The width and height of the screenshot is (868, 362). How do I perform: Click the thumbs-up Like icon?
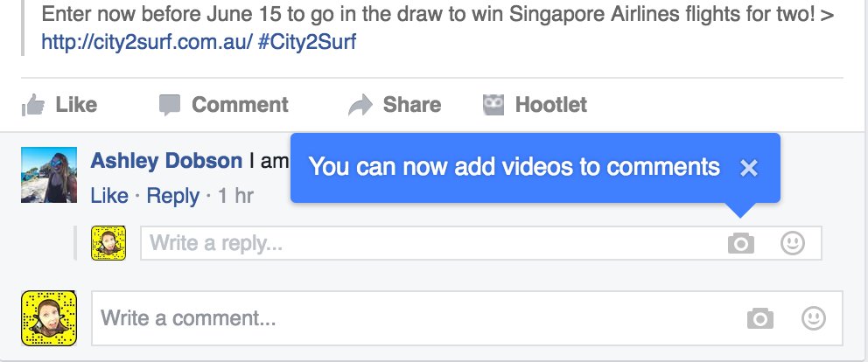click(33, 105)
